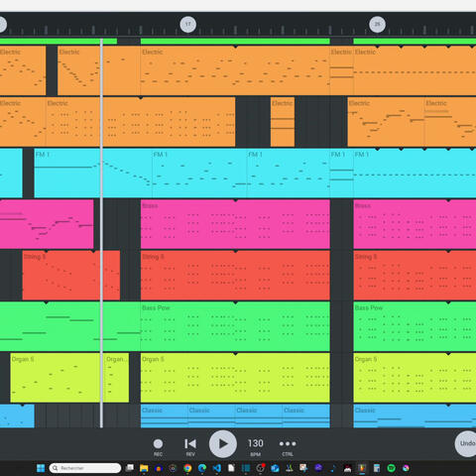
Task: Click the Rechercher taskbar search box
Action: [85, 468]
